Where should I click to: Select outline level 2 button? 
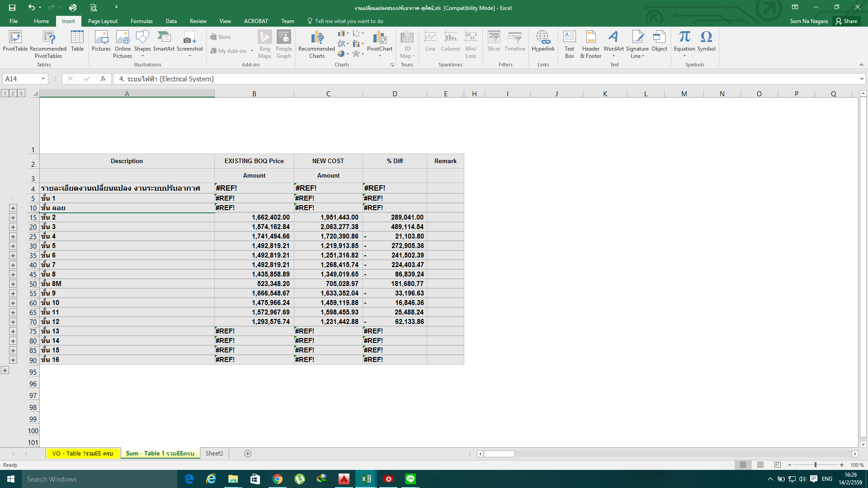(13, 94)
